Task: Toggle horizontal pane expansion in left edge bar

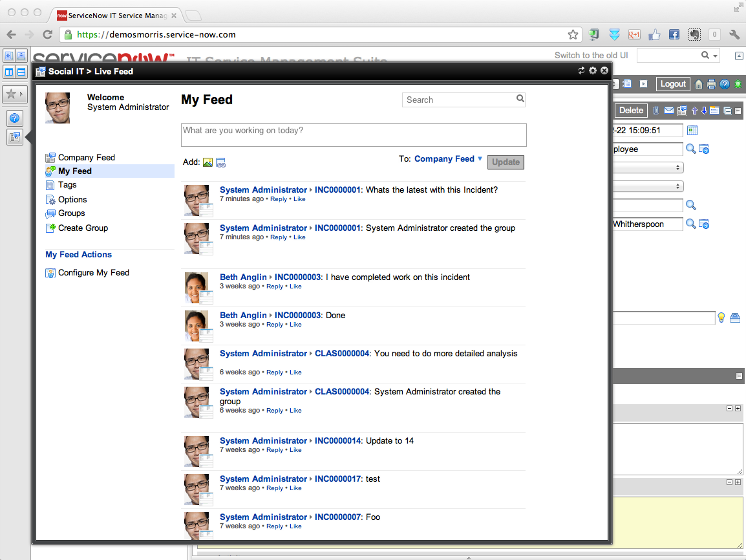Action: tap(9, 56)
